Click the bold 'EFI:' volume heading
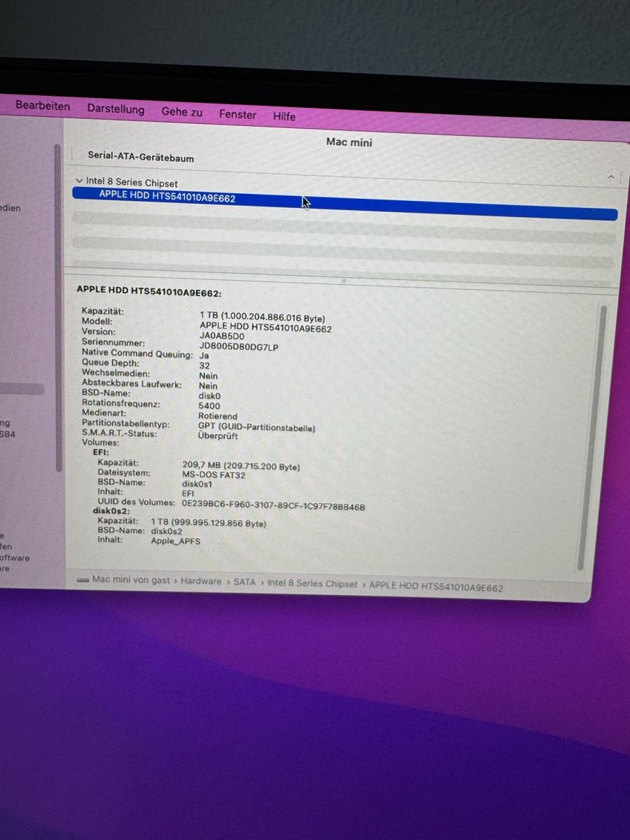Viewport: 630px width, 840px height. [101, 452]
